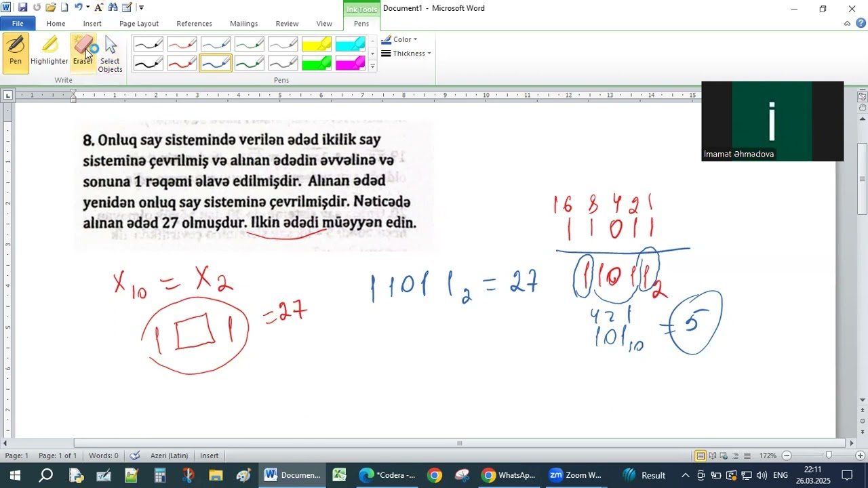Image resolution: width=868 pixels, height=488 pixels.
Task: Open the pen Thickness dropdown
Action: tap(406, 54)
